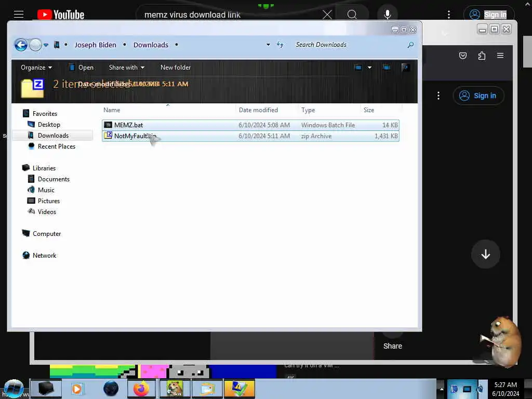Click the YouTube logo

coord(61,15)
